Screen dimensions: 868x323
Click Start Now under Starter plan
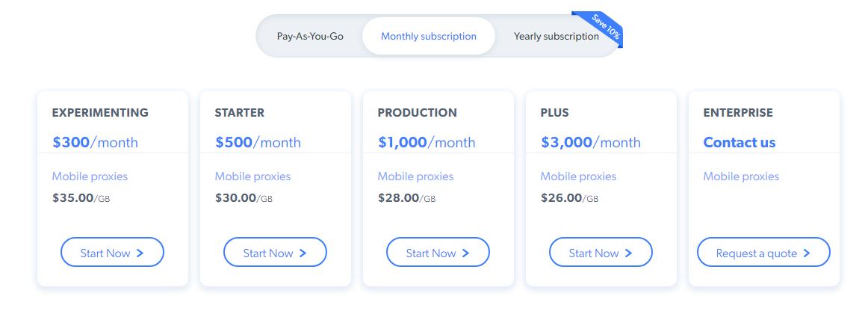pyautogui.click(x=275, y=253)
